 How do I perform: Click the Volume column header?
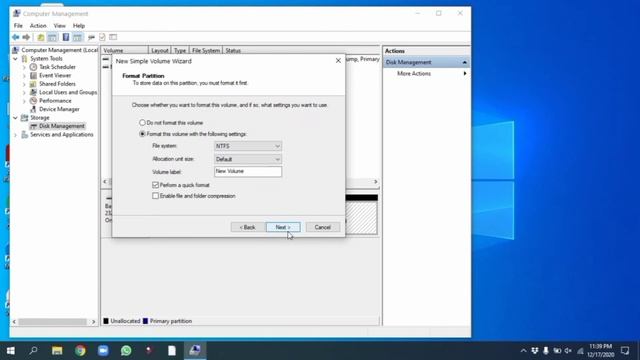point(124,50)
